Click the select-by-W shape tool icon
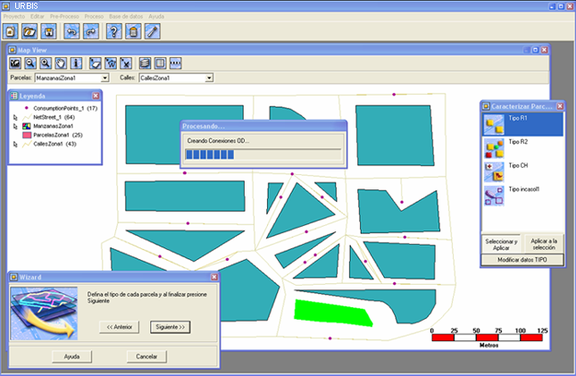This screenshot has height=376, width=576. click(111, 63)
